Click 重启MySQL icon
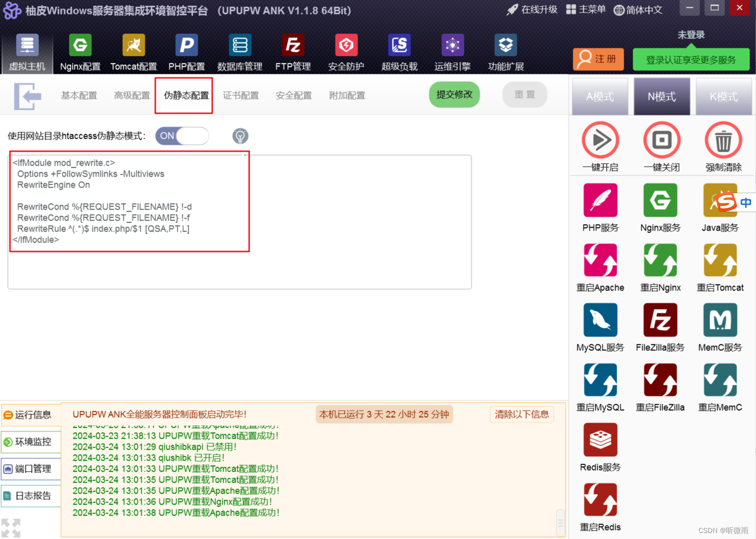 pyautogui.click(x=600, y=380)
